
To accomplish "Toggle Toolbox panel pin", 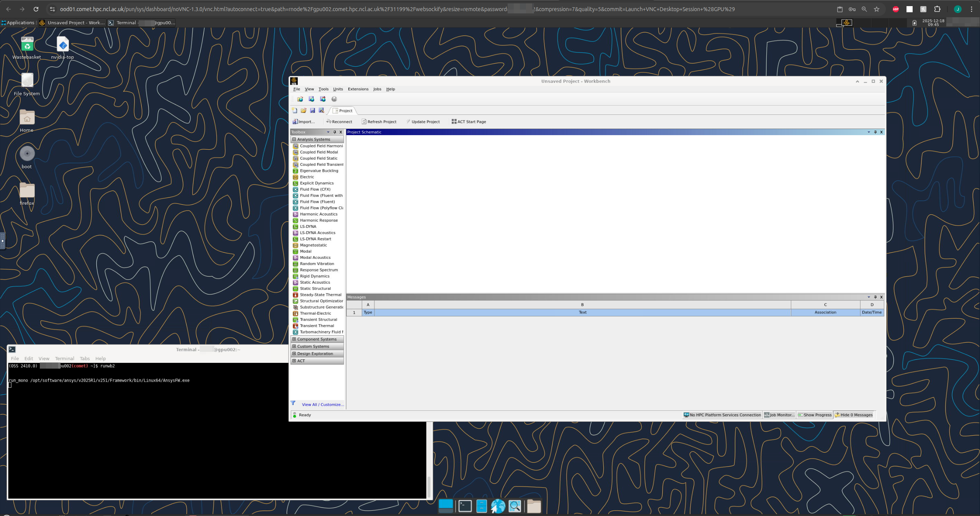I will 335,132.
